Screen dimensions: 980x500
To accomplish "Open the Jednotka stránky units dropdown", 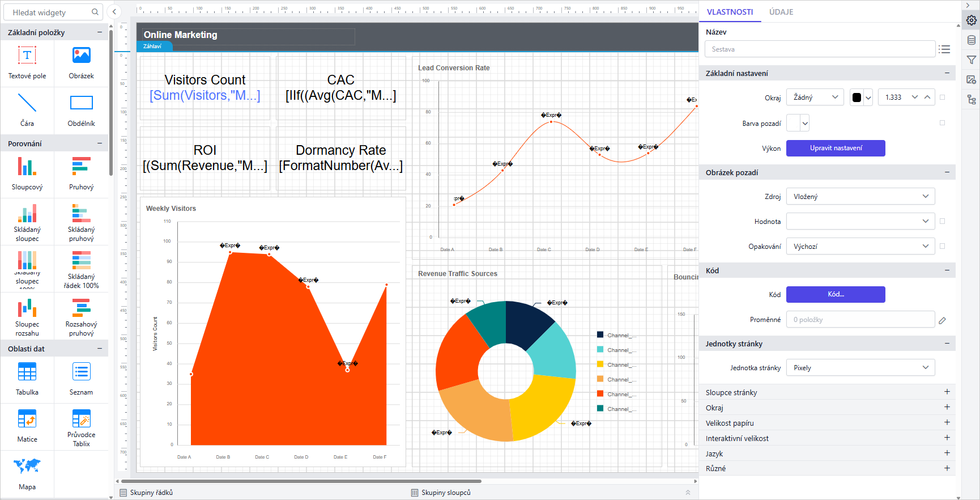I will pos(860,368).
